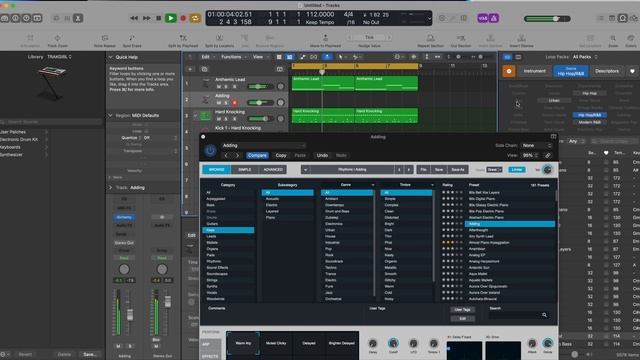
Task: Toggle record enable on Adding track
Action: click(234, 103)
